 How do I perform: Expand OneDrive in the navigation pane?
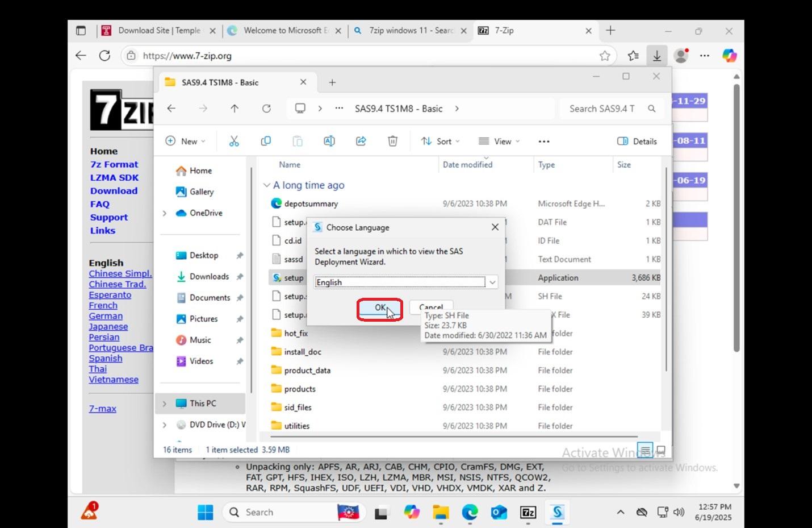point(165,213)
